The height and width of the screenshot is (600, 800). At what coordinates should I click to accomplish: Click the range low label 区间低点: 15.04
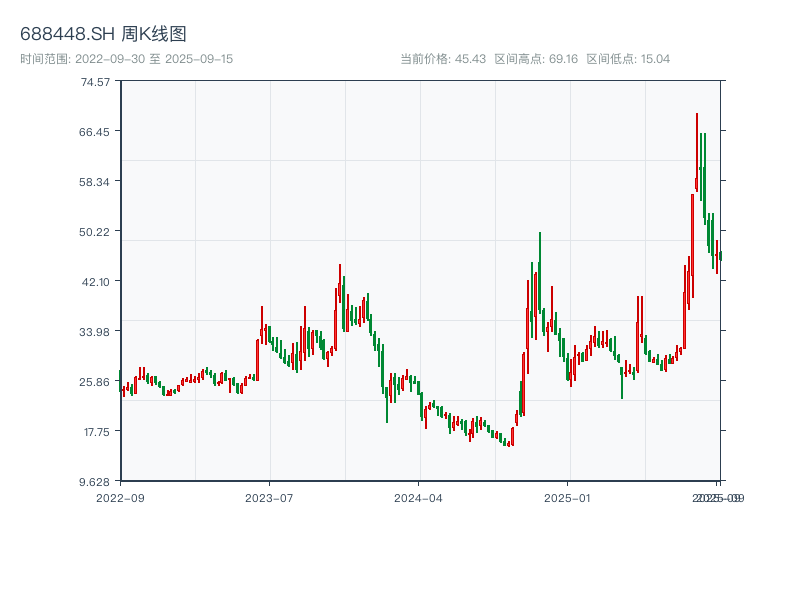[x=628, y=59]
